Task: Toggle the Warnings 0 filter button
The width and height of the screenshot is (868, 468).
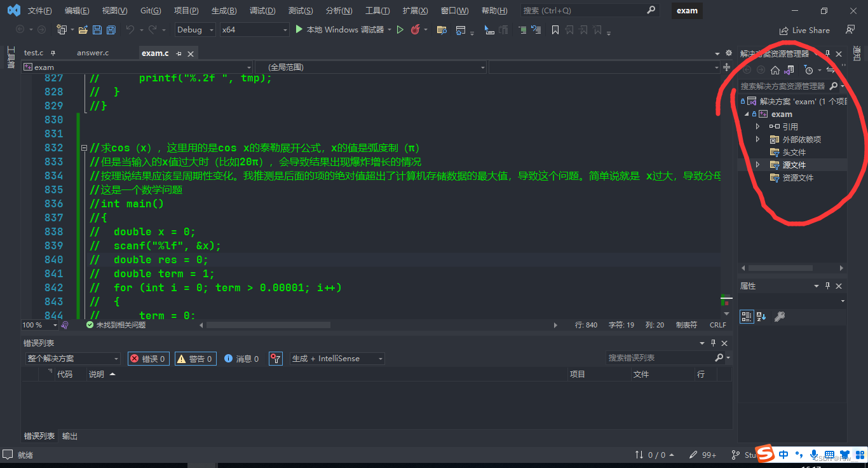Action: [x=196, y=359]
